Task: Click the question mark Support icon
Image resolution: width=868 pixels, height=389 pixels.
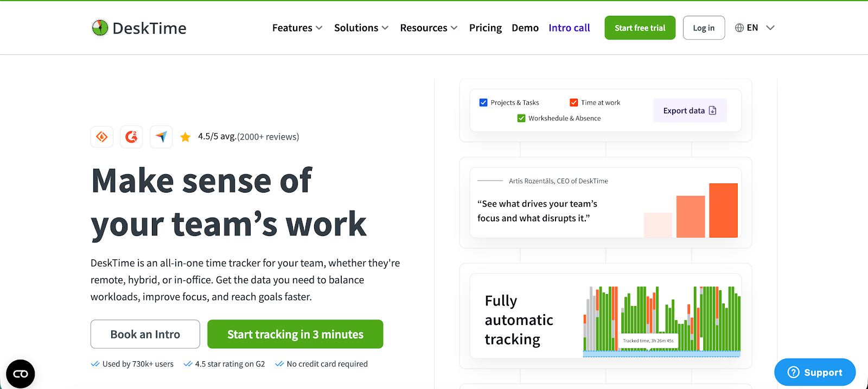Action: pyautogui.click(x=794, y=372)
